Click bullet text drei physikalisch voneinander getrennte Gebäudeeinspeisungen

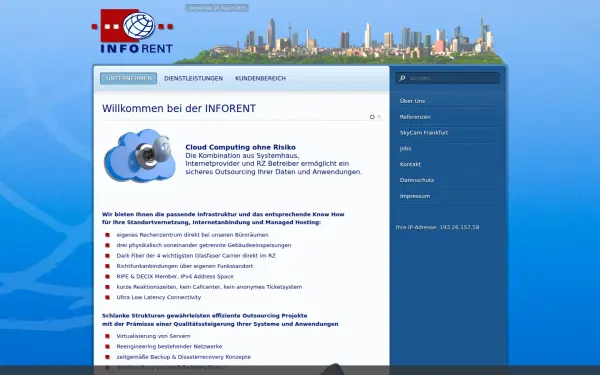[x=204, y=245]
